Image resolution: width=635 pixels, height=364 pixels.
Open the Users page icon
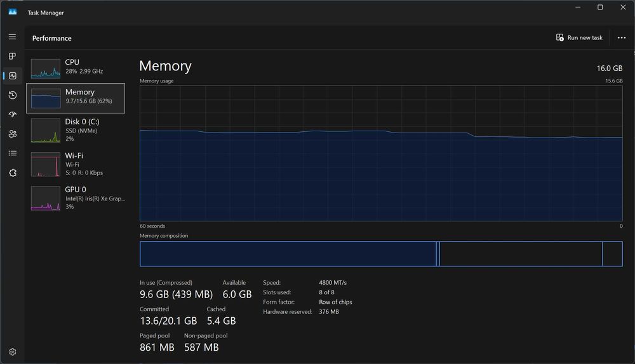pos(13,134)
